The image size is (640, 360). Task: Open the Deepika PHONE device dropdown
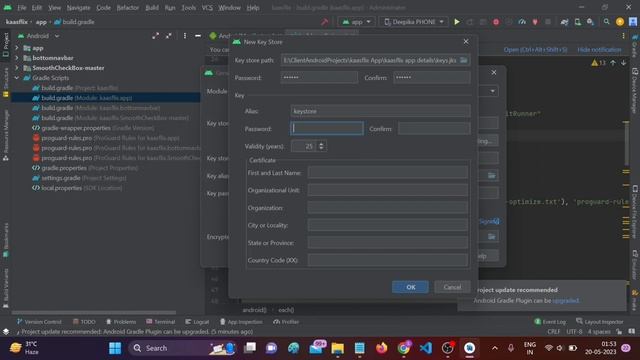coord(413,22)
